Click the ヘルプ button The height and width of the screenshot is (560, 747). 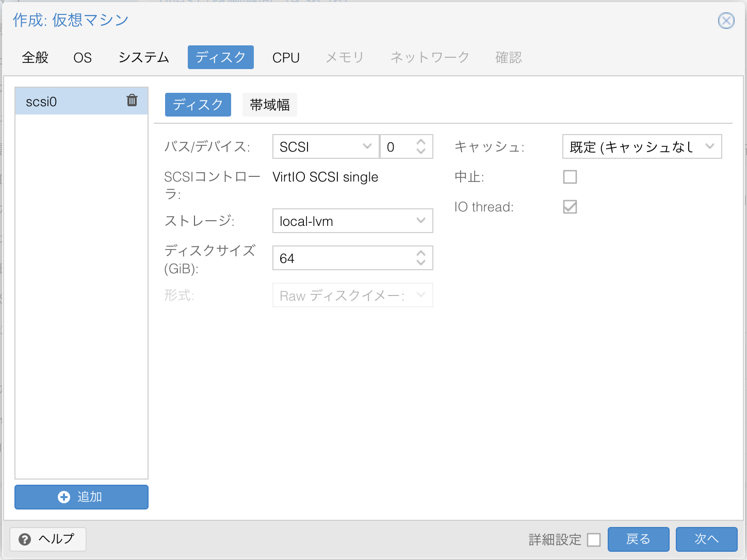tap(48, 539)
